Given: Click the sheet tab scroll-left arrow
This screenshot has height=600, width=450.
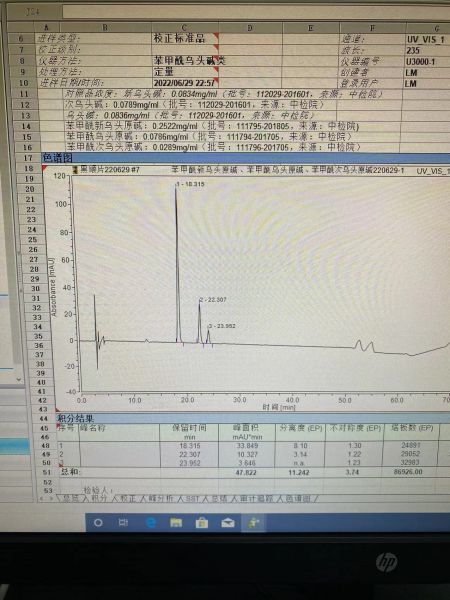Looking at the screenshot, I should pos(42,499).
